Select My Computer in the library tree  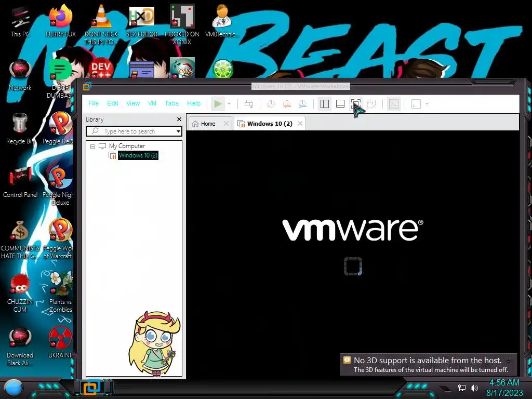(127, 146)
